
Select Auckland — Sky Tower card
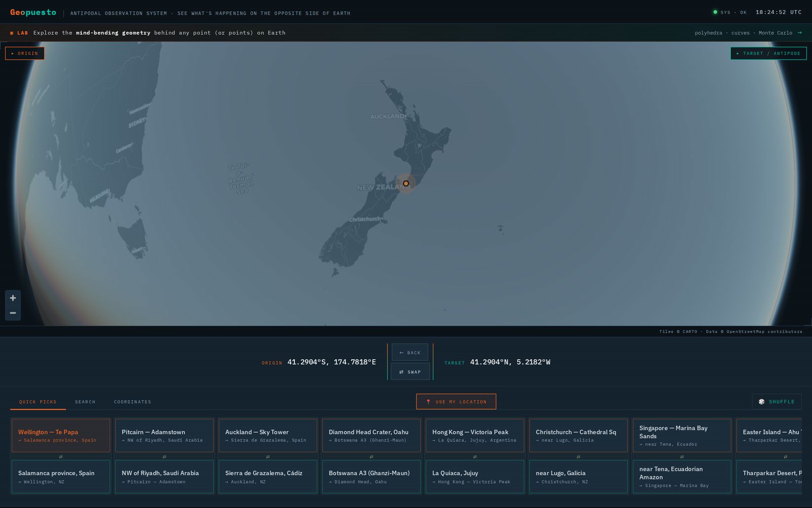268,435
